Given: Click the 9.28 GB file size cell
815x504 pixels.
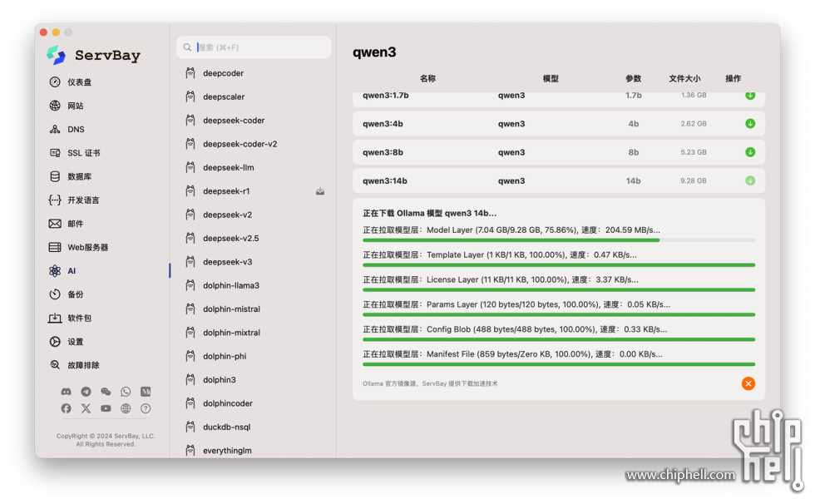Looking at the screenshot, I should (x=694, y=180).
